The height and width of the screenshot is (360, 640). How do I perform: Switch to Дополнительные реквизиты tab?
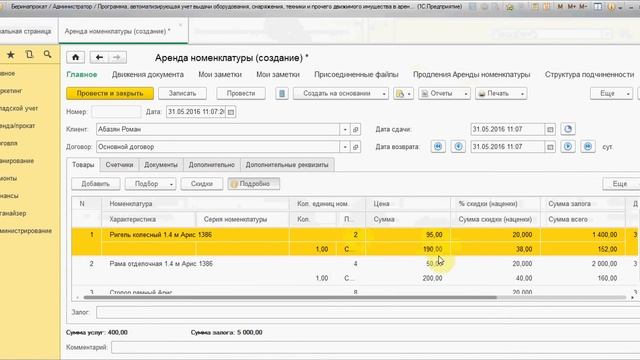coord(287,165)
